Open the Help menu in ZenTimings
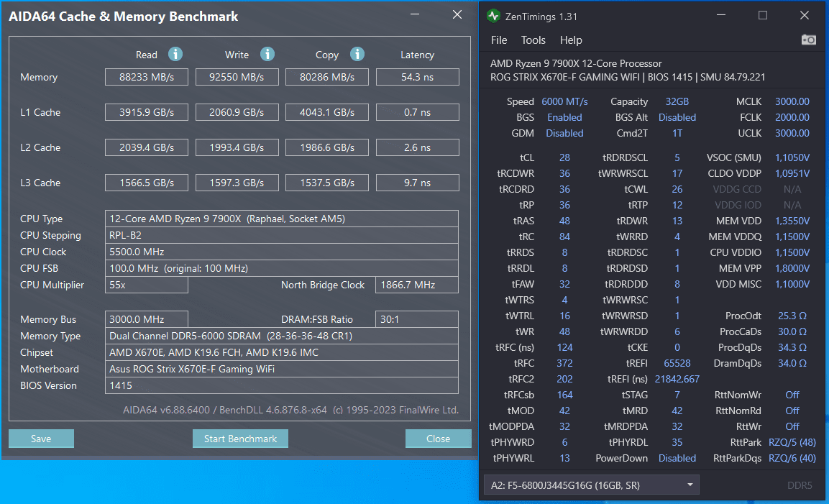The height and width of the screenshot is (504, 829). [x=570, y=40]
